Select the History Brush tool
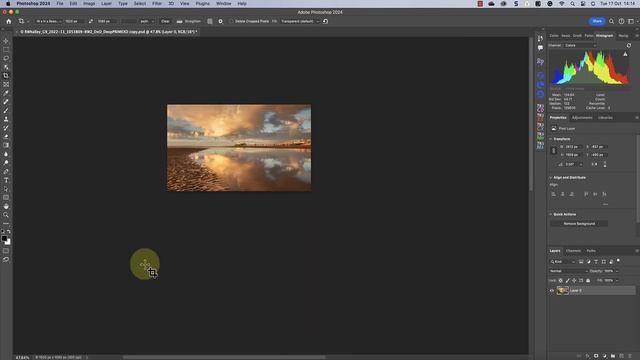 6,128
